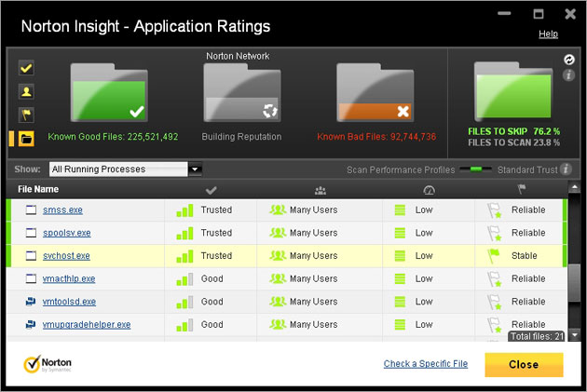Screen dimensions: 587x392
Task: Click the reliable flag icon for vmacthlp.exe
Action: (494, 279)
